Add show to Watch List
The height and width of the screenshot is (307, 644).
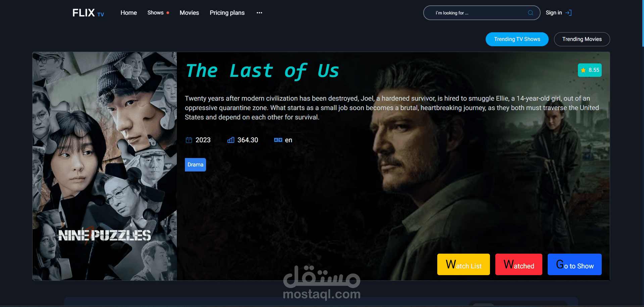pos(463,264)
